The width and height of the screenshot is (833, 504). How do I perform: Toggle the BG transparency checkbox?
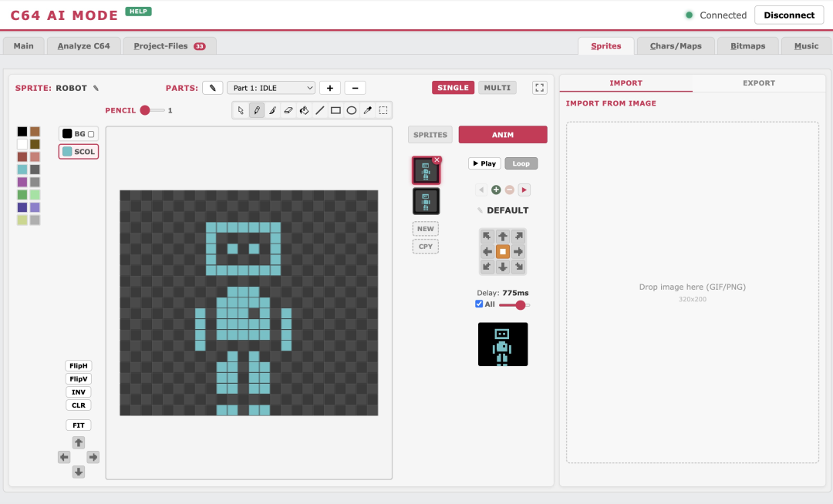91,134
